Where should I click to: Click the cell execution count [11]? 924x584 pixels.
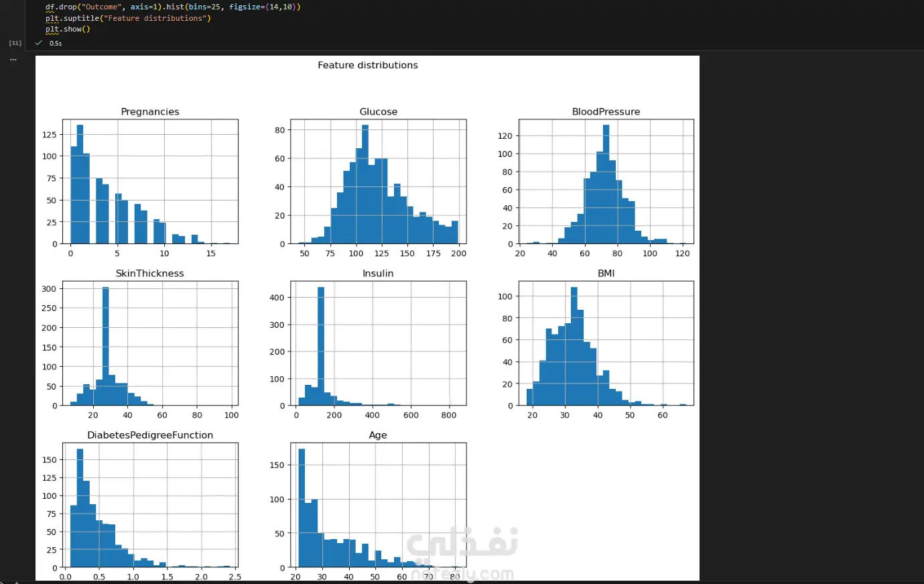click(x=15, y=43)
